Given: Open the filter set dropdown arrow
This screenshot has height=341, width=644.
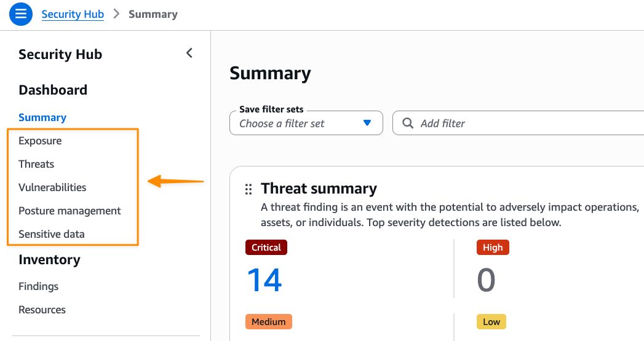Looking at the screenshot, I should click(367, 123).
